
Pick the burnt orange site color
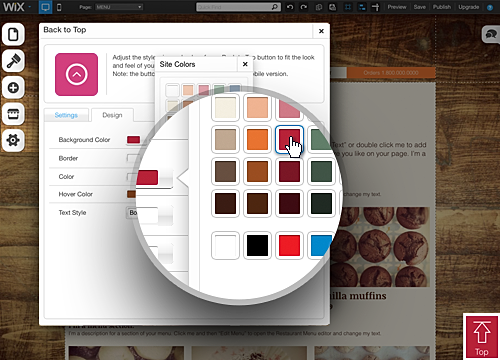click(x=257, y=171)
